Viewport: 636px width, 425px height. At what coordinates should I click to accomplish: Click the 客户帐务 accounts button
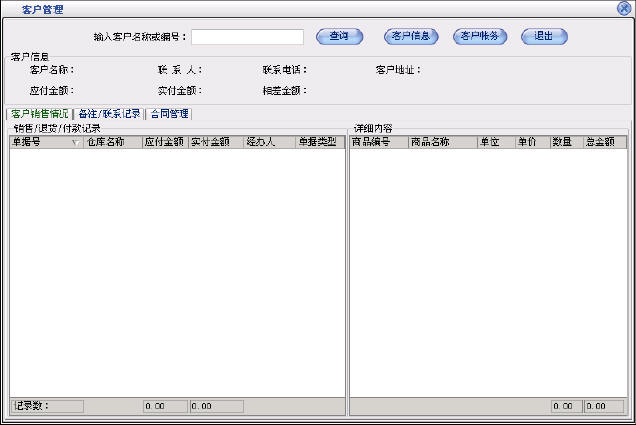[480, 37]
